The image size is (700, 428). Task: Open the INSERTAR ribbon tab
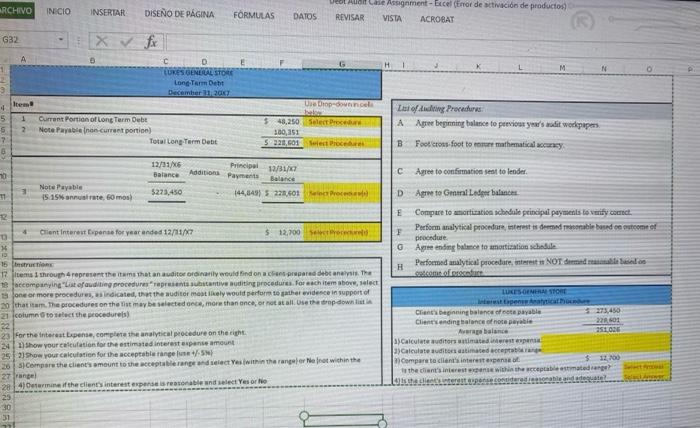click(108, 13)
